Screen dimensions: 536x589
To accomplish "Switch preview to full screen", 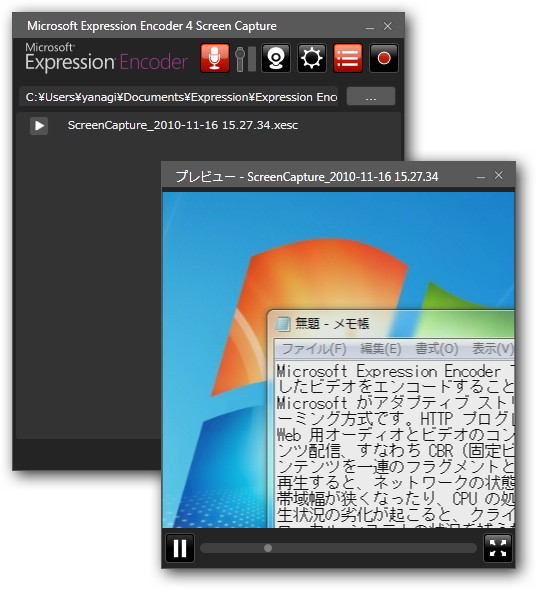I will 498,548.
